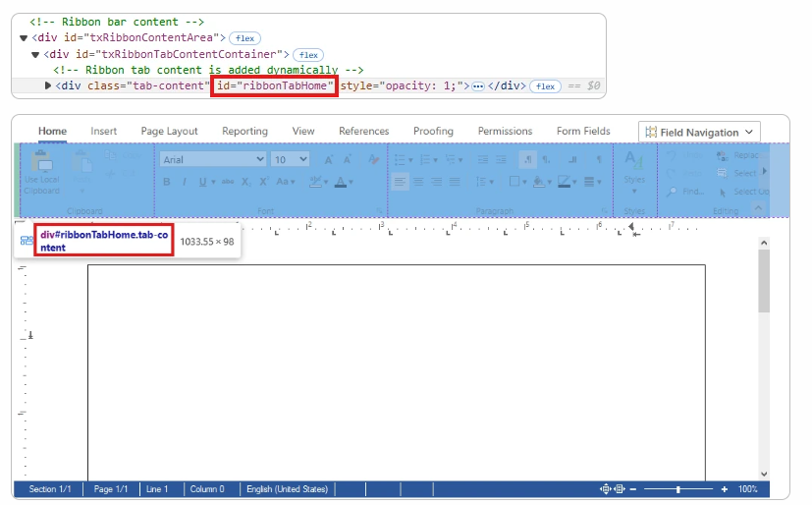Toggle Italic formatting
This screenshot has height=505, width=812.
tap(184, 182)
